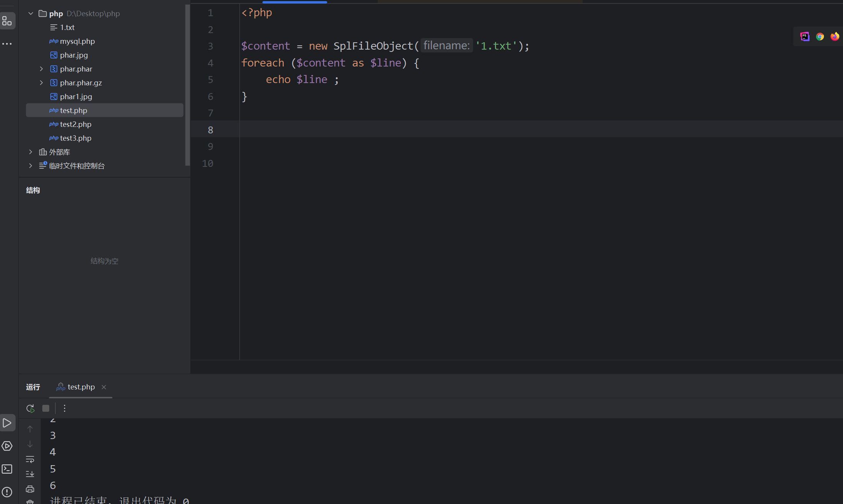Rerun test.php with the rerun icon
This screenshot has width=843, height=504.
pyautogui.click(x=30, y=408)
